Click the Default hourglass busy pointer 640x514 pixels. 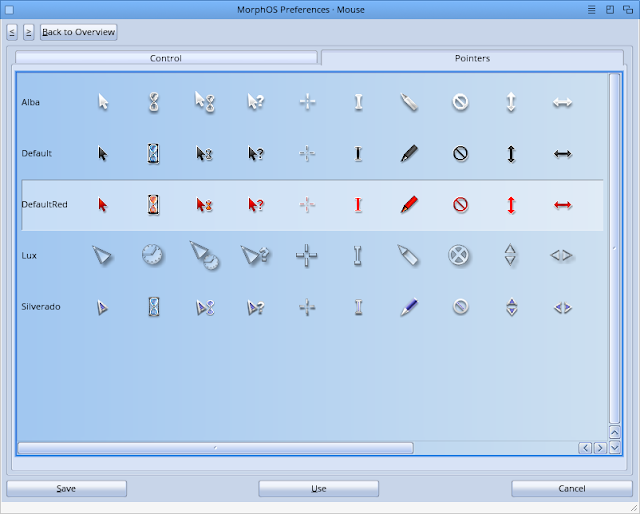[x=153, y=154]
